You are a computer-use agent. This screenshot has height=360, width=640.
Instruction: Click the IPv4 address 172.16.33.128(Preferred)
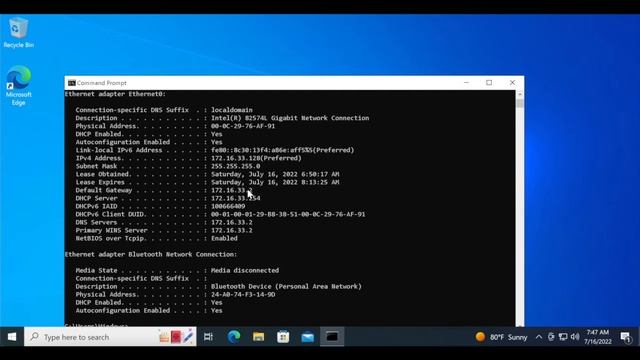click(x=256, y=158)
